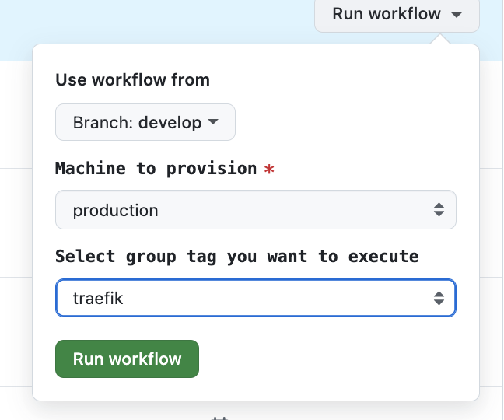The image size is (504, 420).
Task: Click the green Run workflow button
Action: 127,359
